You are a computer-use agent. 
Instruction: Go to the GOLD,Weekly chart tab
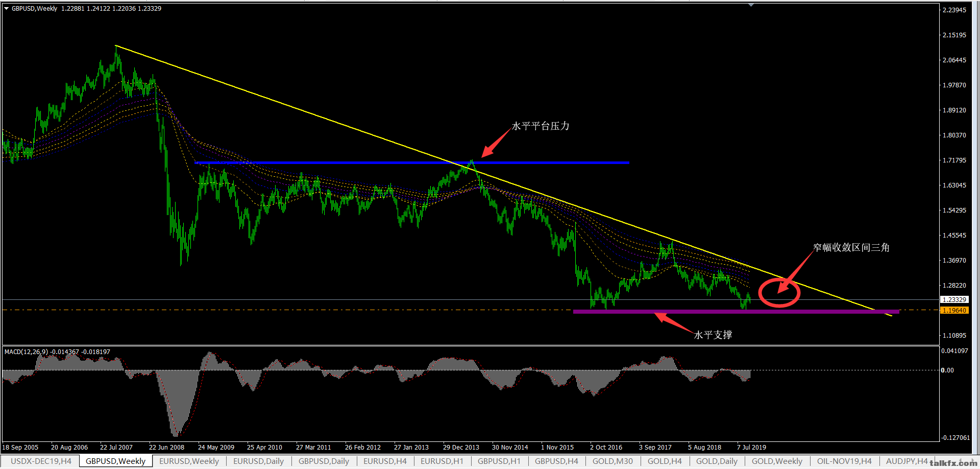(777, 461)
